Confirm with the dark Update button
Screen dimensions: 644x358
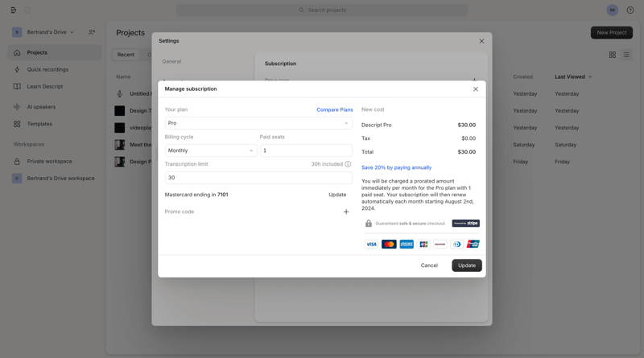467,265
